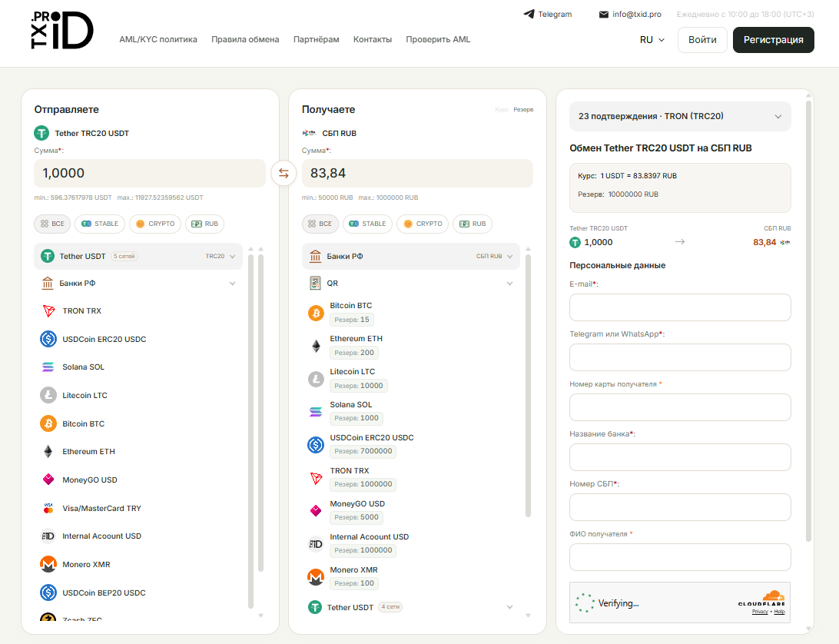The image size is (839, 644).
Task: Filter receive list by CRYPTO
Action: click(423, 224)
